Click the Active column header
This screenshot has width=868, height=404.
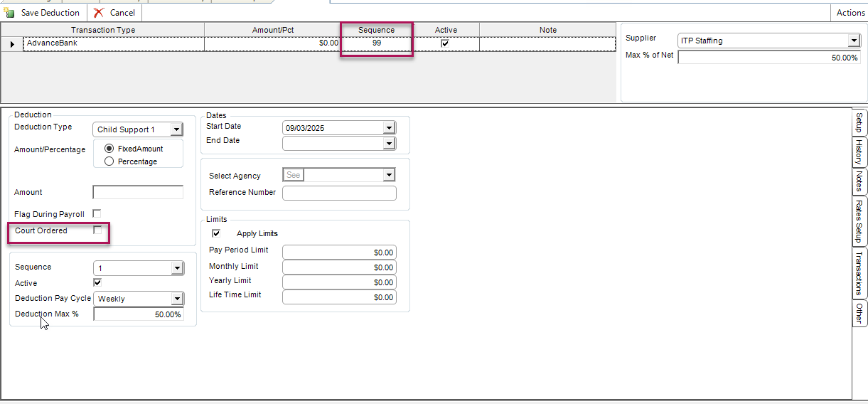[446, 30]
